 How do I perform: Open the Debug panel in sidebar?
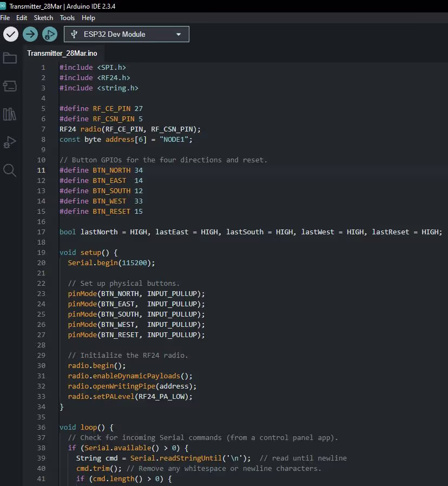10,142
